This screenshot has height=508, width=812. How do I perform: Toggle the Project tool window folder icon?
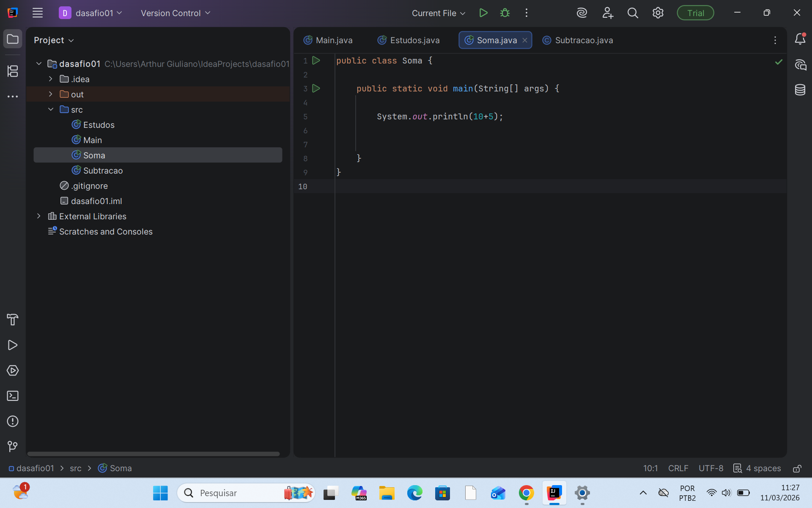pos(13,39)
